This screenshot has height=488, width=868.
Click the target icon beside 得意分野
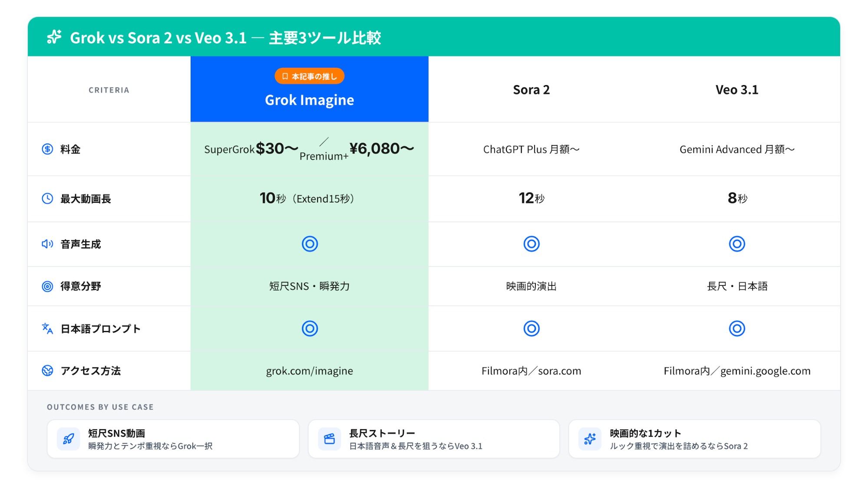click(x=47, y=286)
